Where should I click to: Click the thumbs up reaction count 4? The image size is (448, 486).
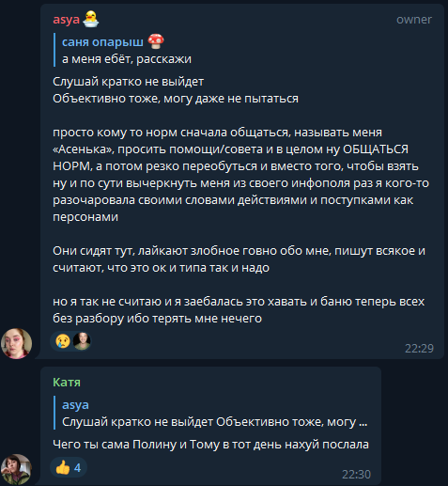tap(77, 467)
